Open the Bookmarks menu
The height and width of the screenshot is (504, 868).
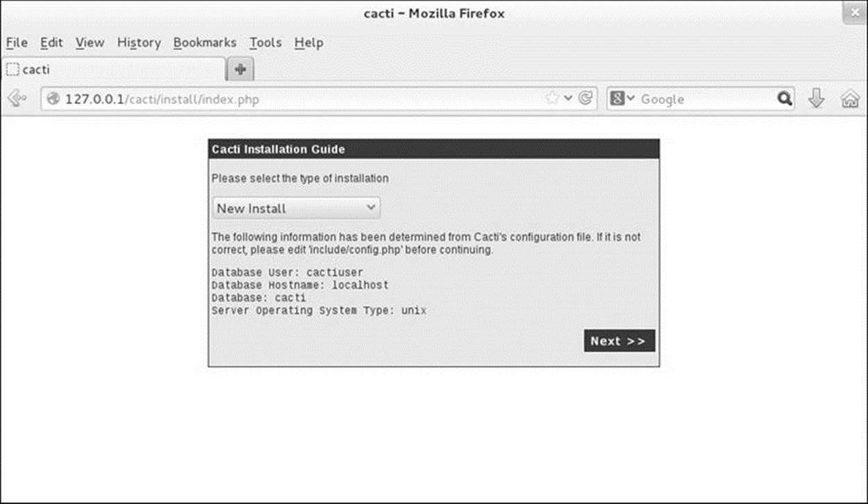pyautogui.click(x=205, y=42)
